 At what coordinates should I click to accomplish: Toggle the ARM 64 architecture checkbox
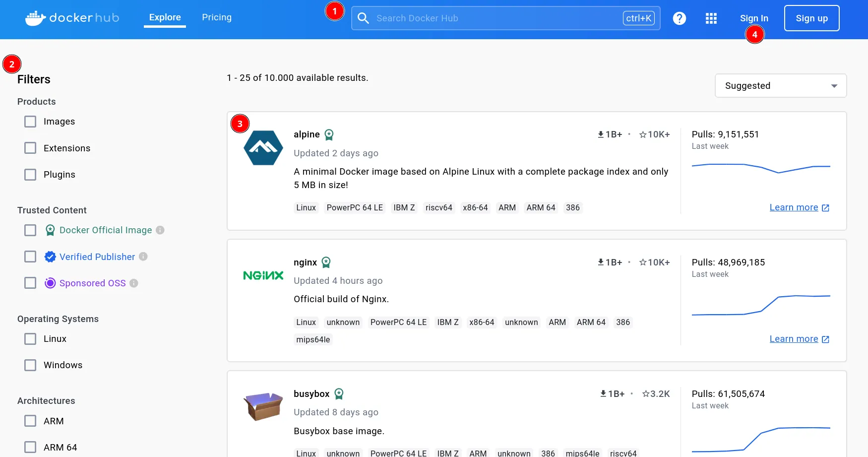click(30, 447)
